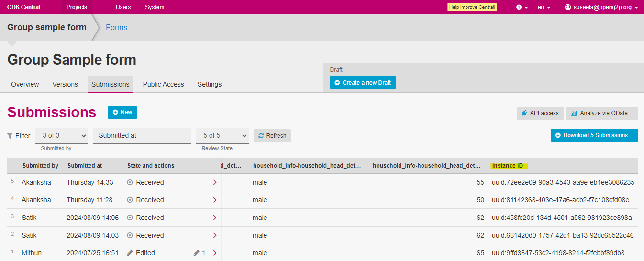
Task: Open the Forms breadcrumb link
Action: tap(116, 28)
